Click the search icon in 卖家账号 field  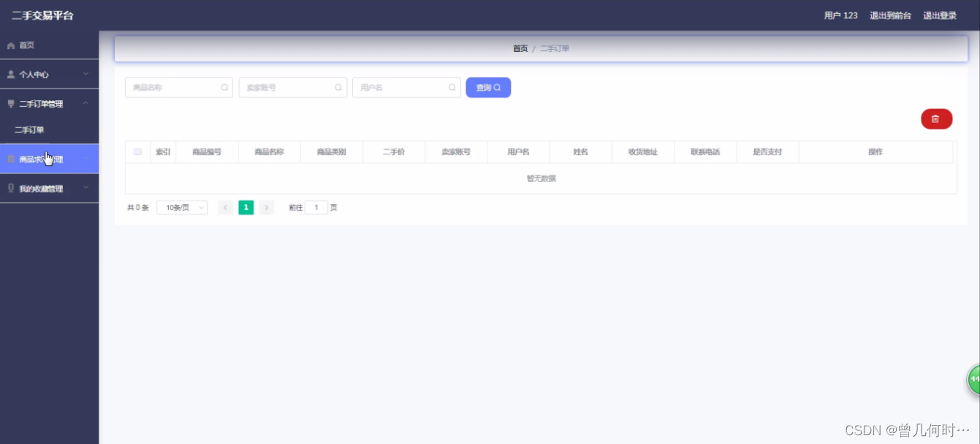338,88
